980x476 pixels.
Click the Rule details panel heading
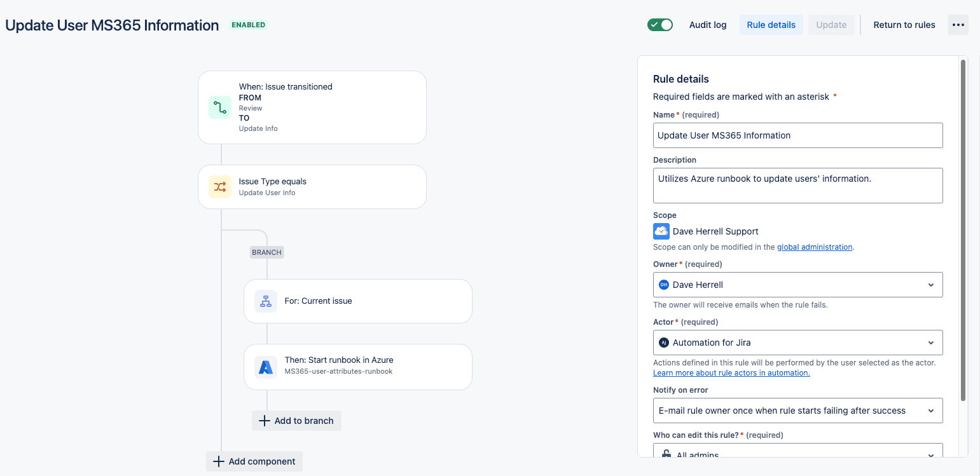(x=681, y=79)
